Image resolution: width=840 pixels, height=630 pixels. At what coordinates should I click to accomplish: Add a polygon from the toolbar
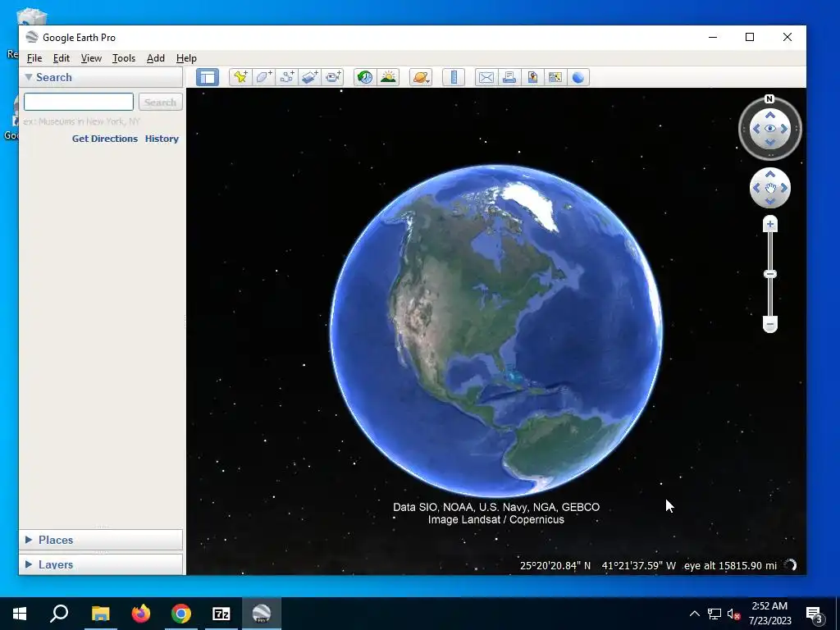(263, 77)
